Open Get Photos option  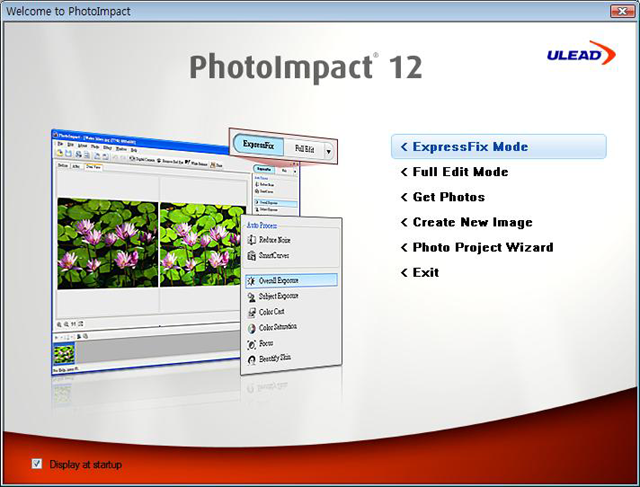click(443, 197)
